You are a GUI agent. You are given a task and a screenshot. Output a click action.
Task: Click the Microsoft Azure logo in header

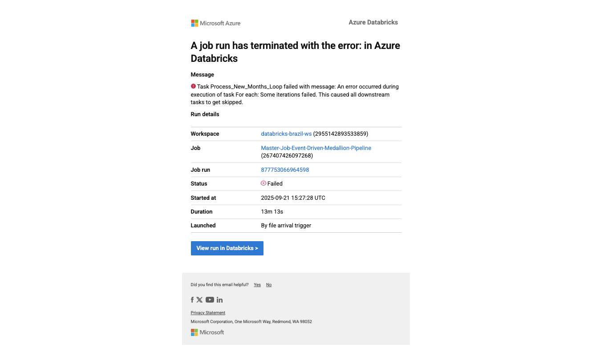[x=216, y=23]
